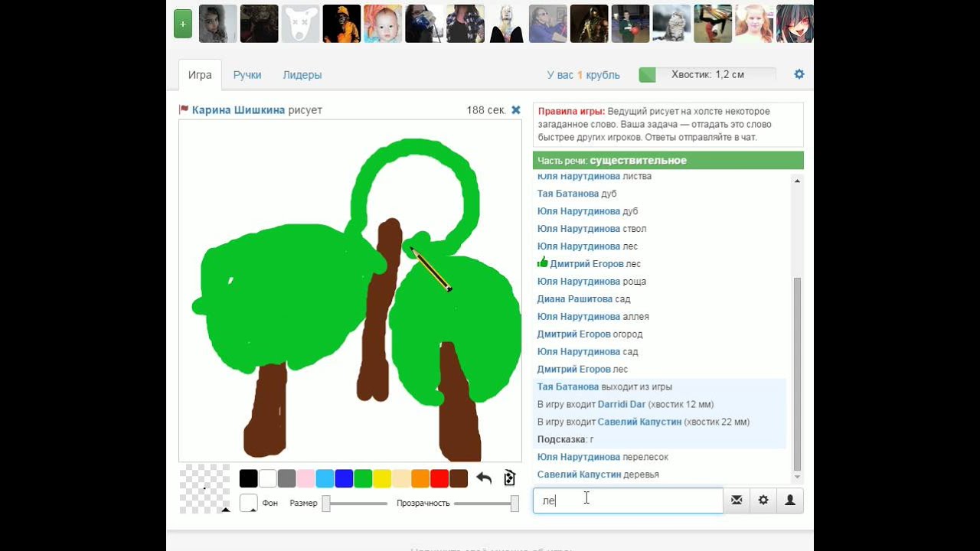Click Карина Шишкина player name link
980x551 pixels.
click(x=238, y=110)
